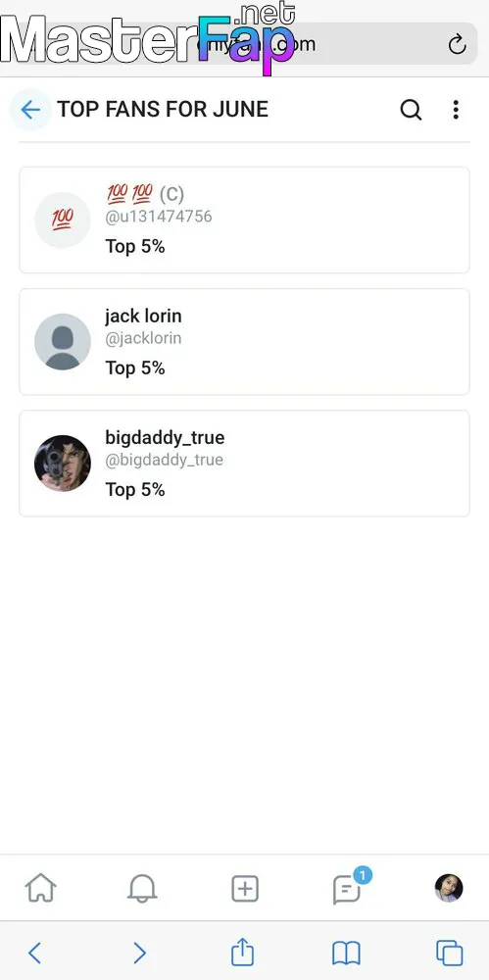Viewport: 489px width, 980px height.
Task: Tap the back arrow beside Top Fans title
Action: [30, 110]
